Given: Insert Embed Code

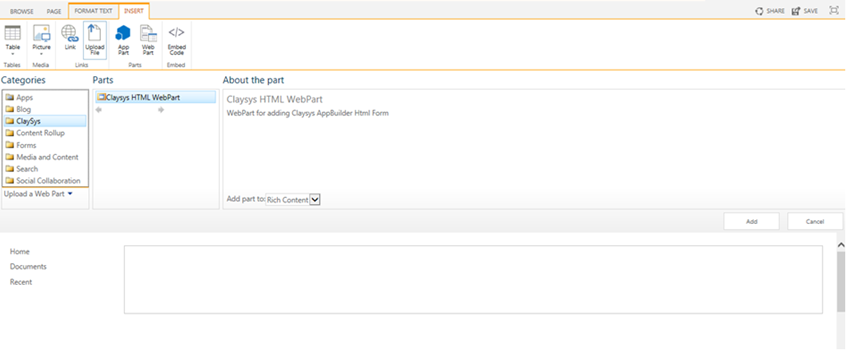Looking at the screenshot, I should point(176,40).
